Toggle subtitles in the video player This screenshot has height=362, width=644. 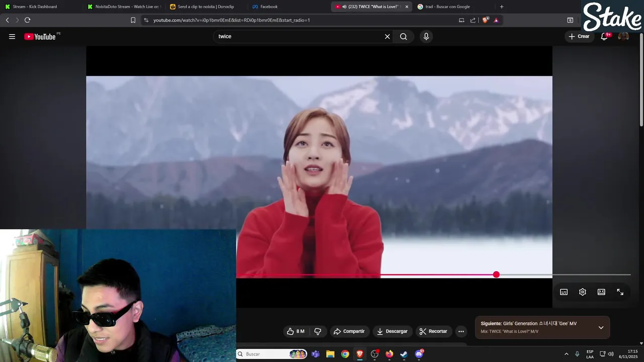[x=564, y=292]
